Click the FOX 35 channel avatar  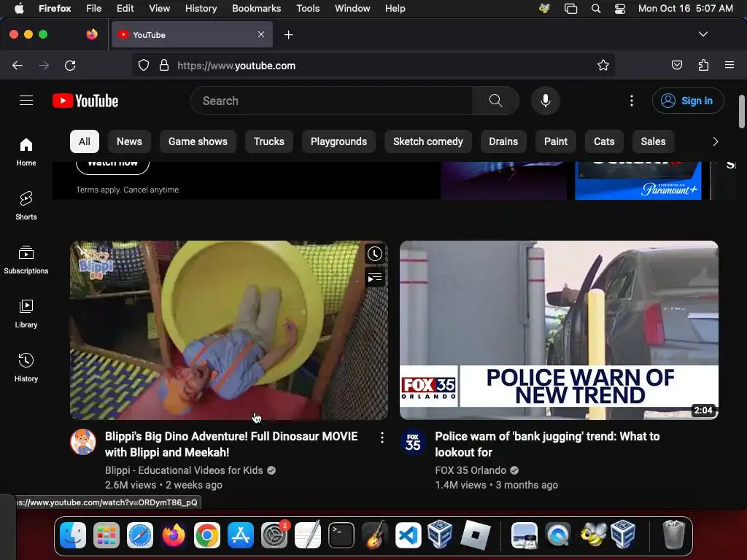pos(413,442)
